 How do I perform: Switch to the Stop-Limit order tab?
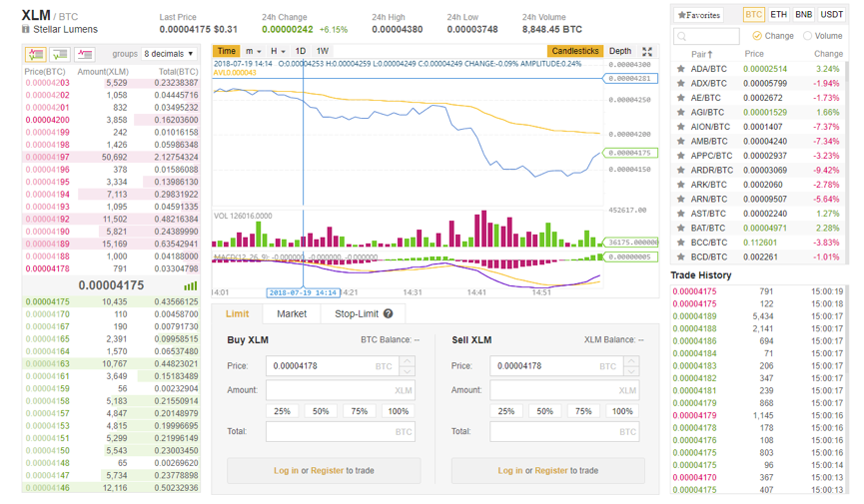tap(364, 314)
